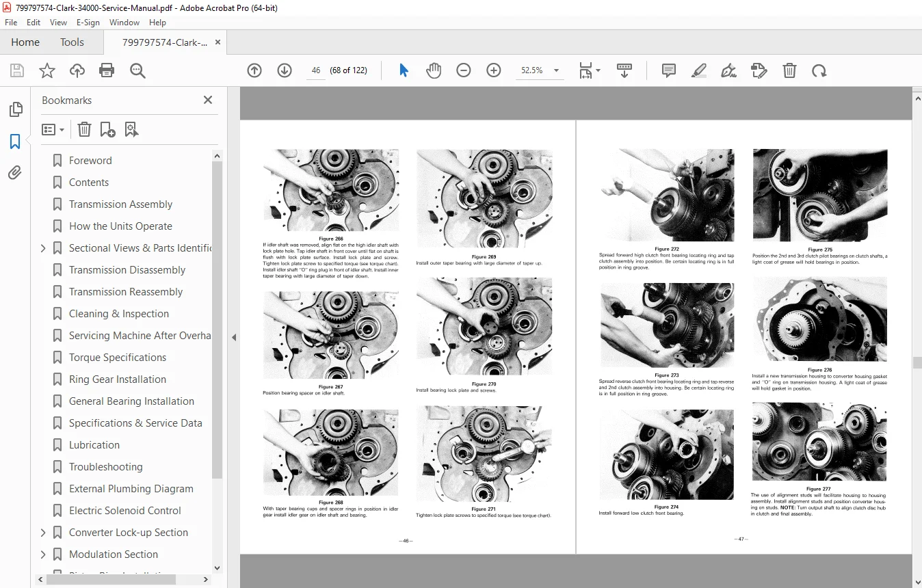Open the Attachments paperclip panel
This screenshot has width=922, height=588.
click(15, 173)
